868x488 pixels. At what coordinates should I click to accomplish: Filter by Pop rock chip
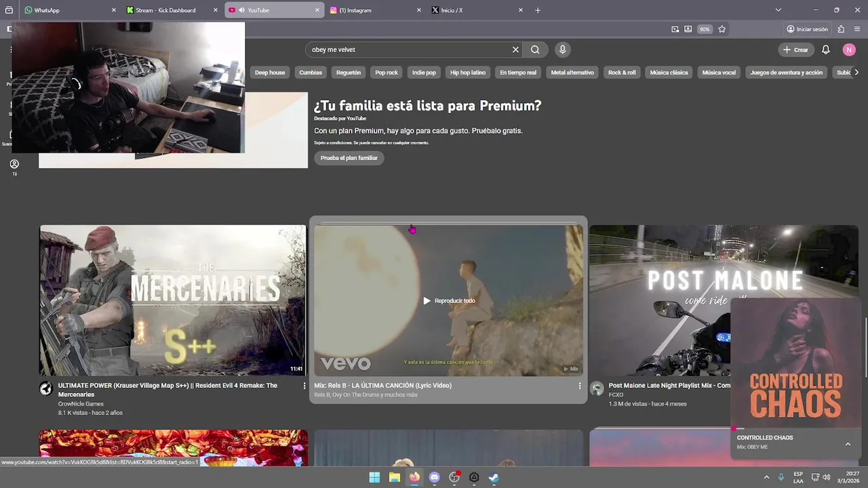[387, 73]
